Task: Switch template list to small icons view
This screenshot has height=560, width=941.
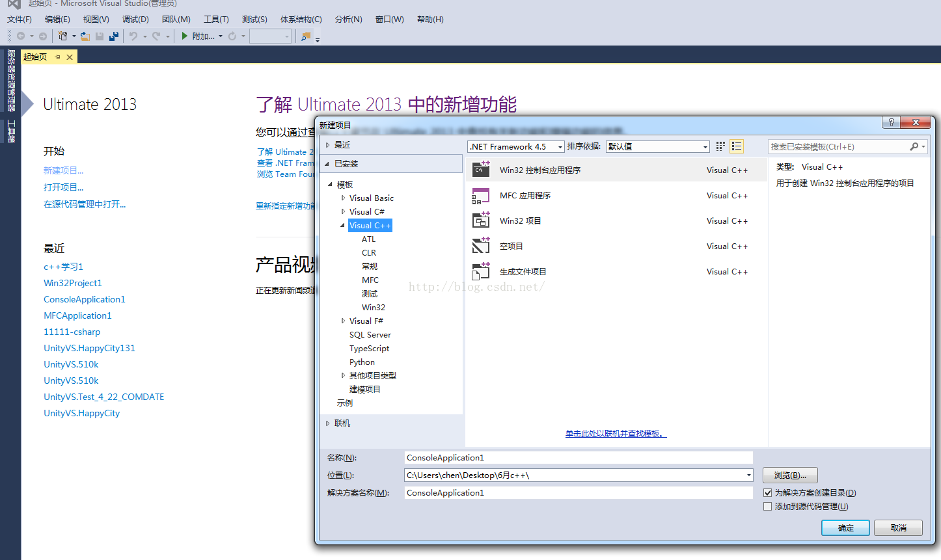Action: [x=720, y=146]
